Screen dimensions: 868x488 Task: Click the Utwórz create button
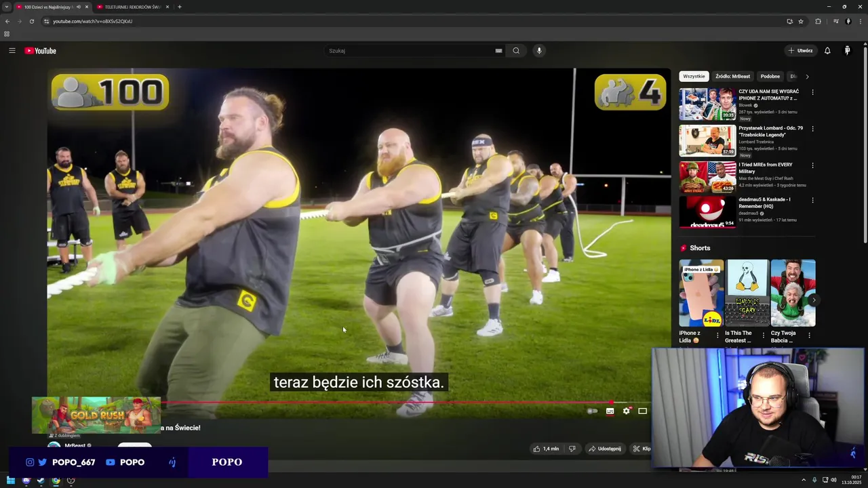click(x=800, y=51)
